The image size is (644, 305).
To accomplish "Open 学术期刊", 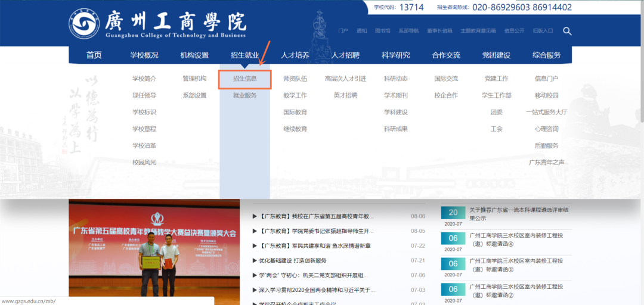I will click(x=395, y=96).
